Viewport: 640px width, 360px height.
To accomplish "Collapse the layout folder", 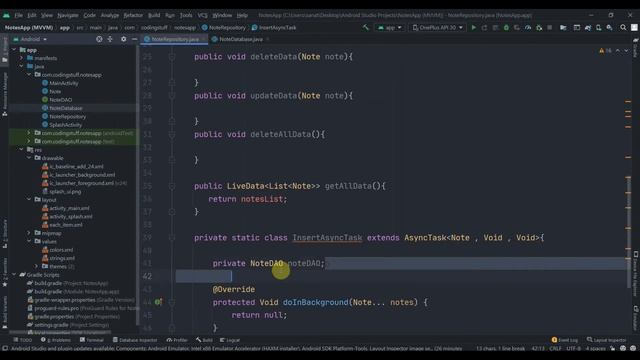I will tap(29, 199).
